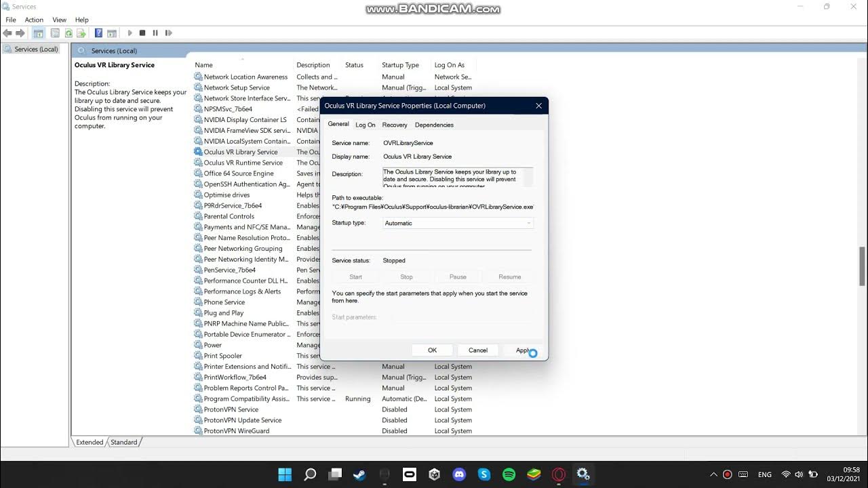Image resolution: width=868 pixels, height=488 pixels.
Task: Open Spotify from the taskbar
Action: (x=509, y=474)
